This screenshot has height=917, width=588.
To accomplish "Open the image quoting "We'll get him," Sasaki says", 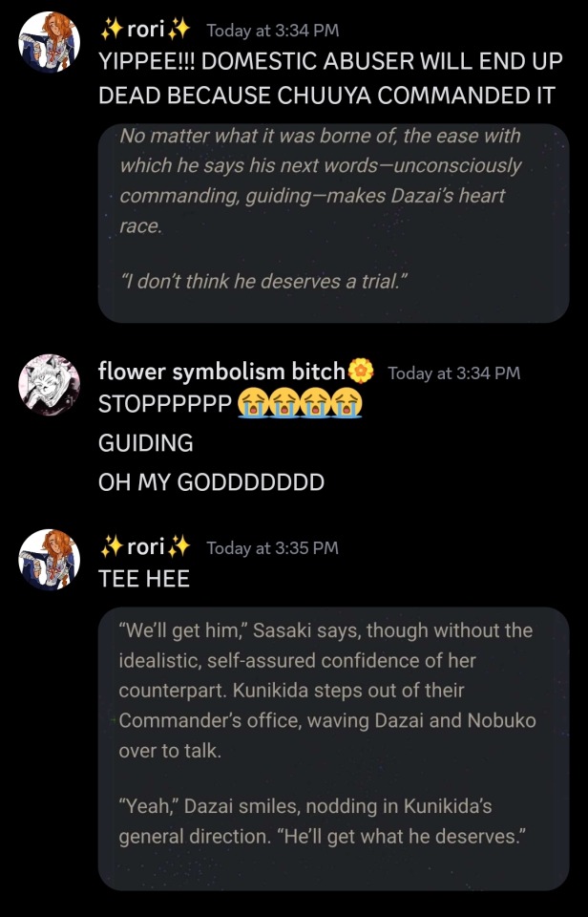I will coord(333,748).
